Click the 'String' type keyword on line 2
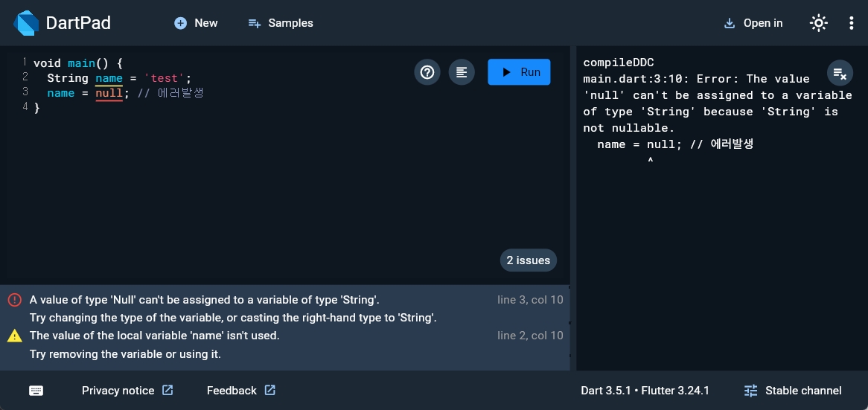The height and width of the screenshot is (410, 868). pos(68,78)
